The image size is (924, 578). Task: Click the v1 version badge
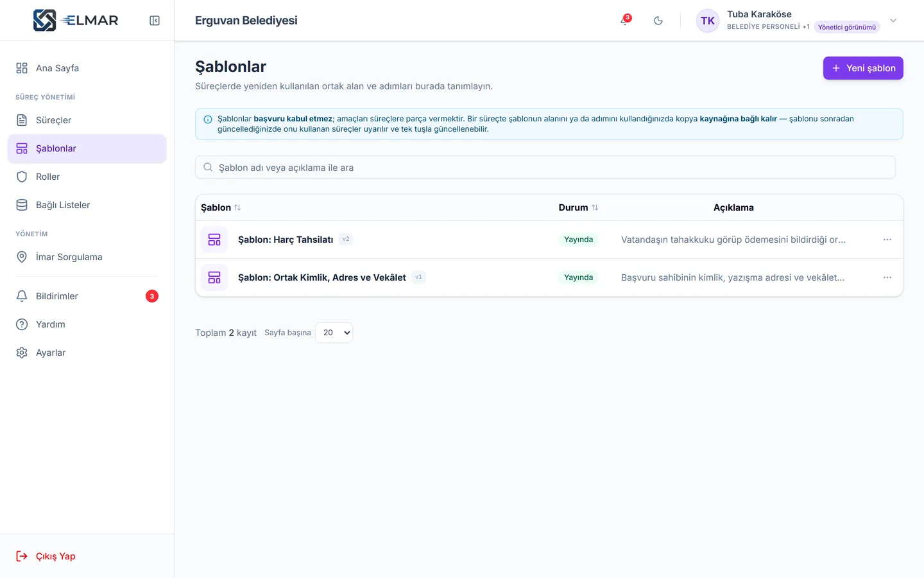point(419,277)
